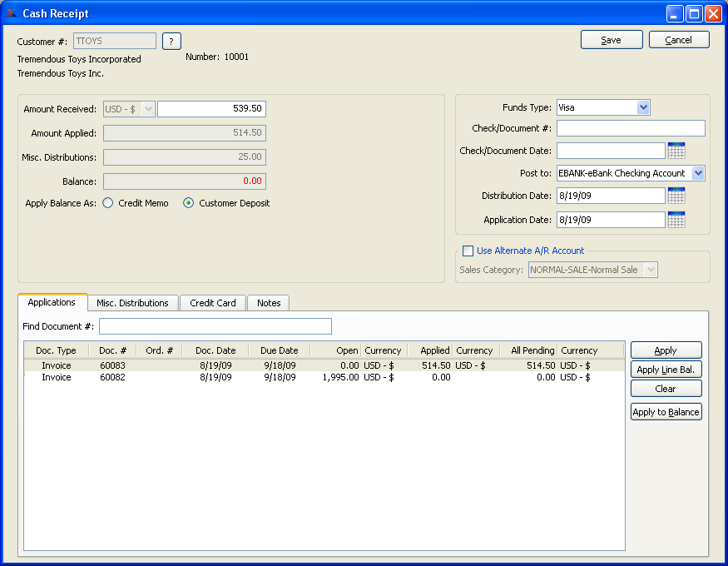Click the Apply to Balance button

click(x=666, y=412)
